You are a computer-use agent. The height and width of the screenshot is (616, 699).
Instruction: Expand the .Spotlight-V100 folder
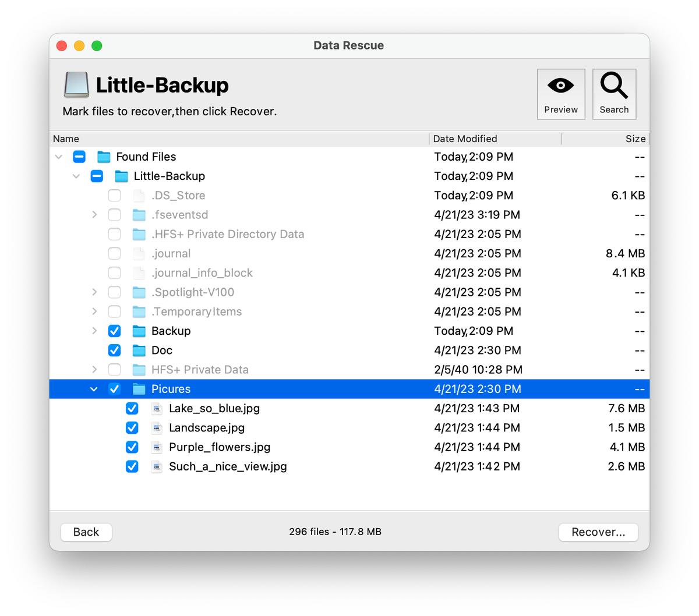tap(94, 292)
